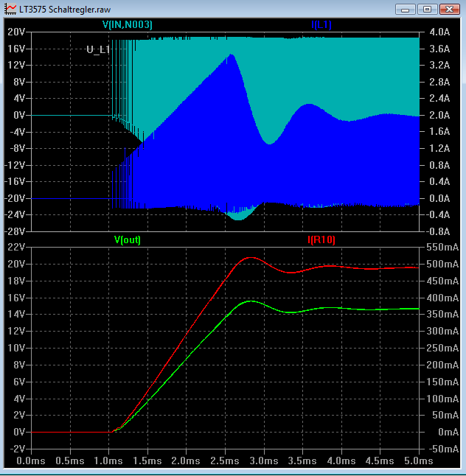Click the -0.8A label on upper right axis
This screenshot has width=466, height=476.
coord(438,231)
